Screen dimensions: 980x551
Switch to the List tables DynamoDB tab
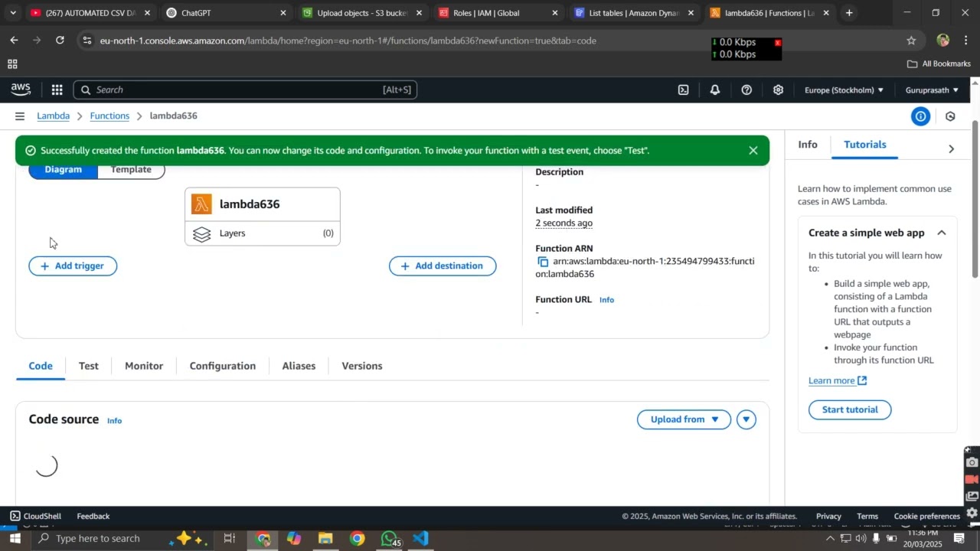(x=632, y=13)
